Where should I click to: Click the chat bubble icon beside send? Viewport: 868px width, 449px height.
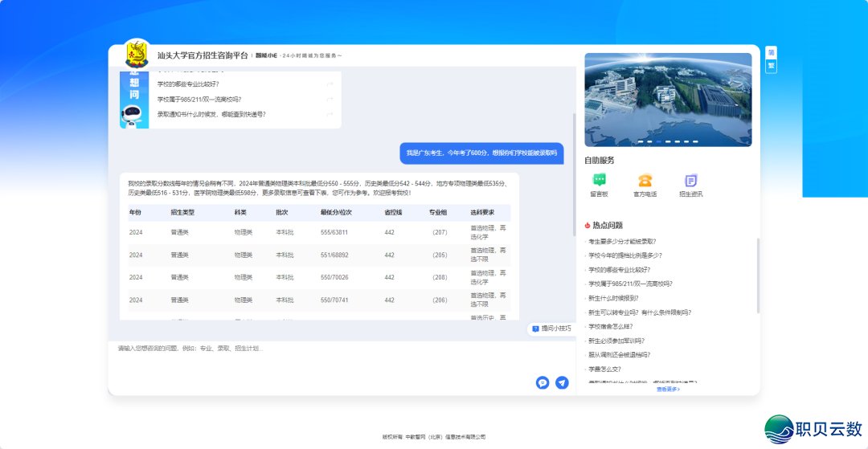click(542, 382)
